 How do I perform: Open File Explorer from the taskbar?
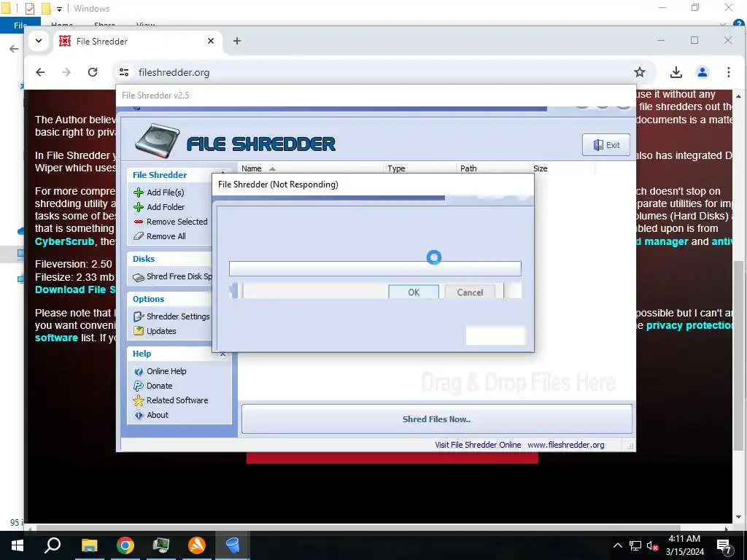89,545
